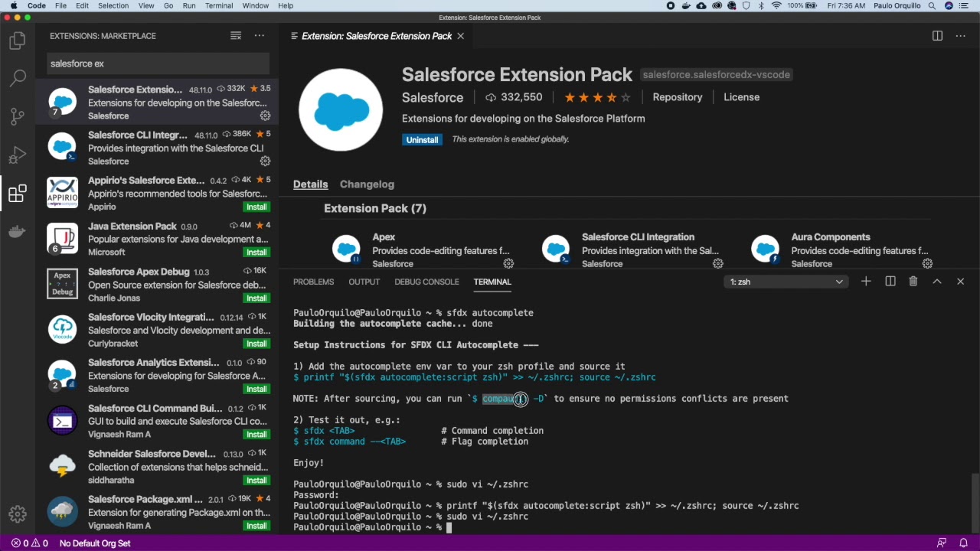
Task: Kill the terminal with trash icon
Action: tap(913, 282)
